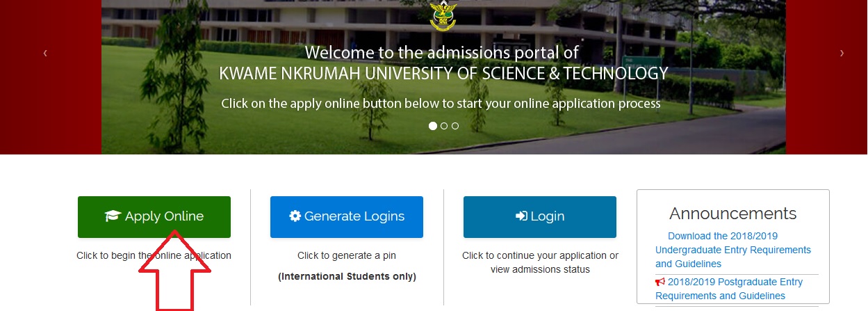Click the large red arrow annotation
Viewport: 868px width, 311px height.
(174, 271)
